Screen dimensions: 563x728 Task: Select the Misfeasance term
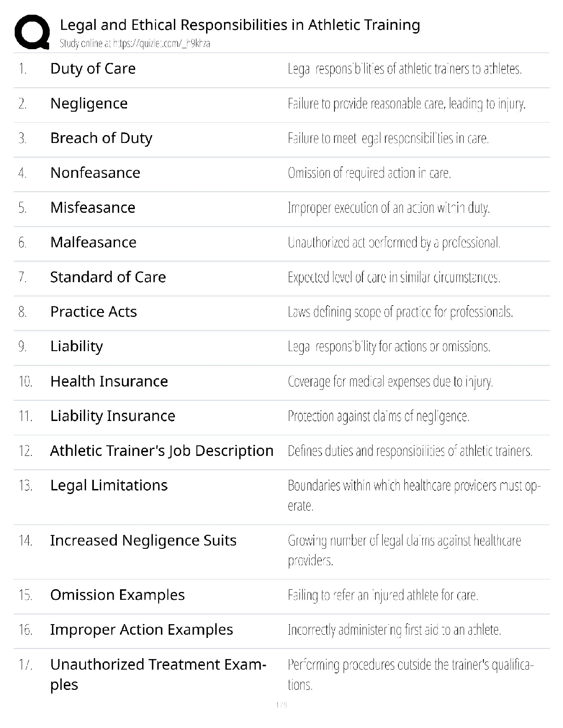click(x=92, y=208)
